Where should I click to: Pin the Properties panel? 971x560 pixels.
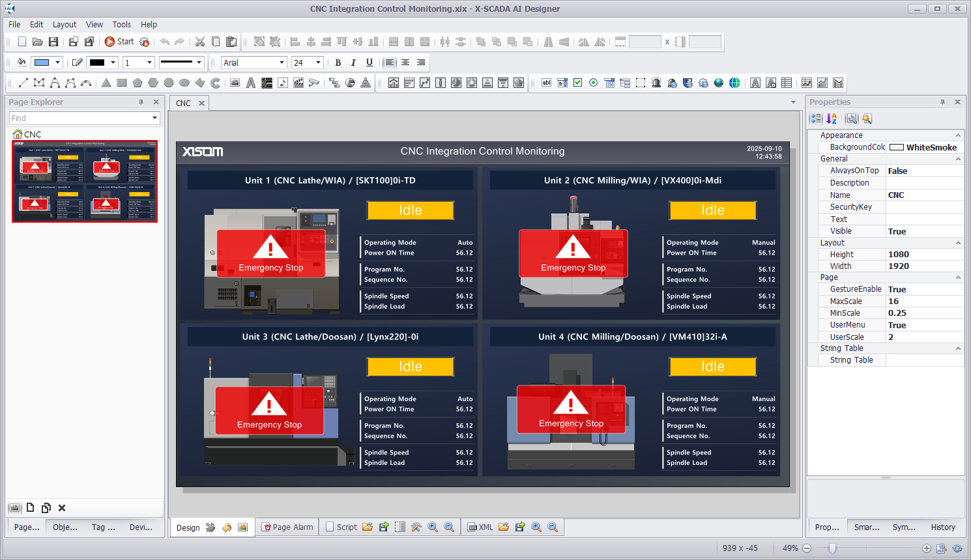pos(942,102)
